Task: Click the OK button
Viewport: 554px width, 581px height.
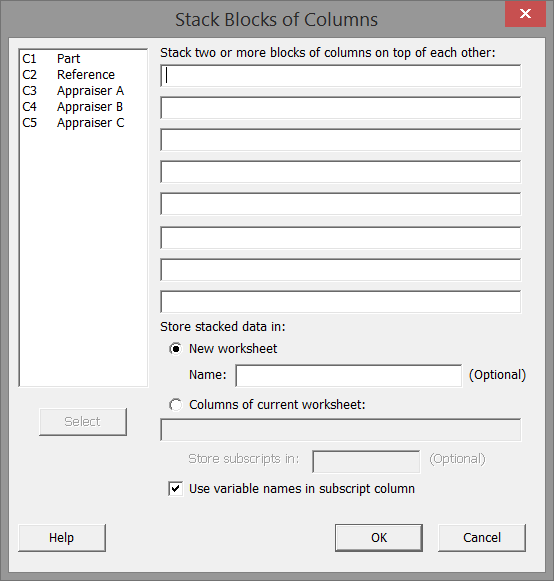Action: [379, 538]
